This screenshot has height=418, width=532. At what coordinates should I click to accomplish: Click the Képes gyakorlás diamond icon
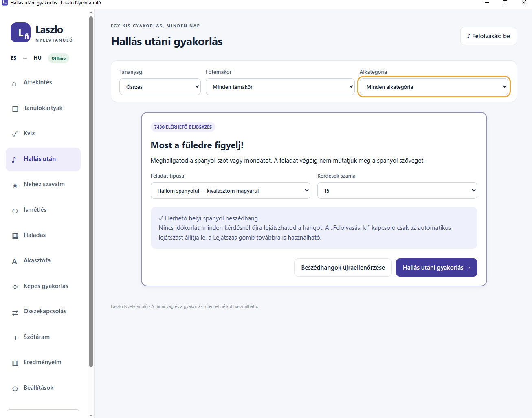point(15,287)
